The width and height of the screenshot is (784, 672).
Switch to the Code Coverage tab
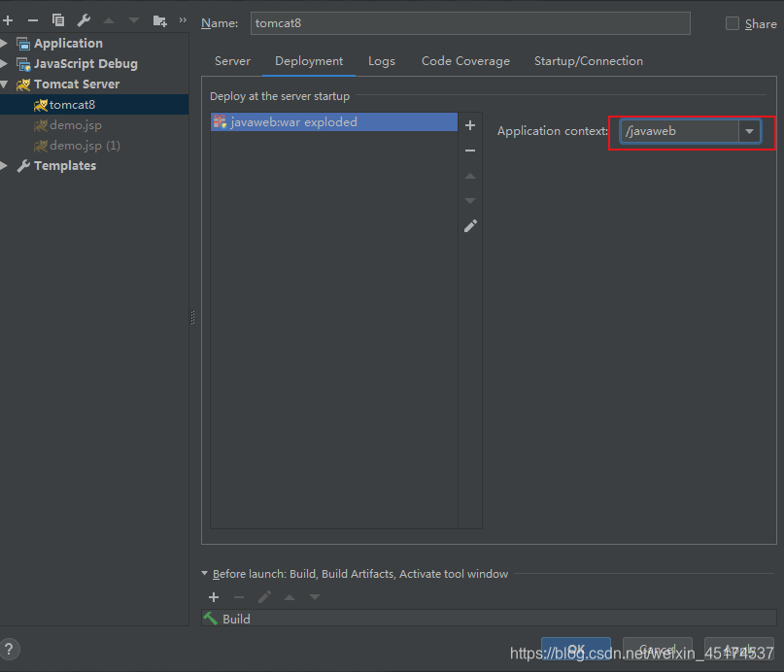pyautogui.click(x=465, y=61)
